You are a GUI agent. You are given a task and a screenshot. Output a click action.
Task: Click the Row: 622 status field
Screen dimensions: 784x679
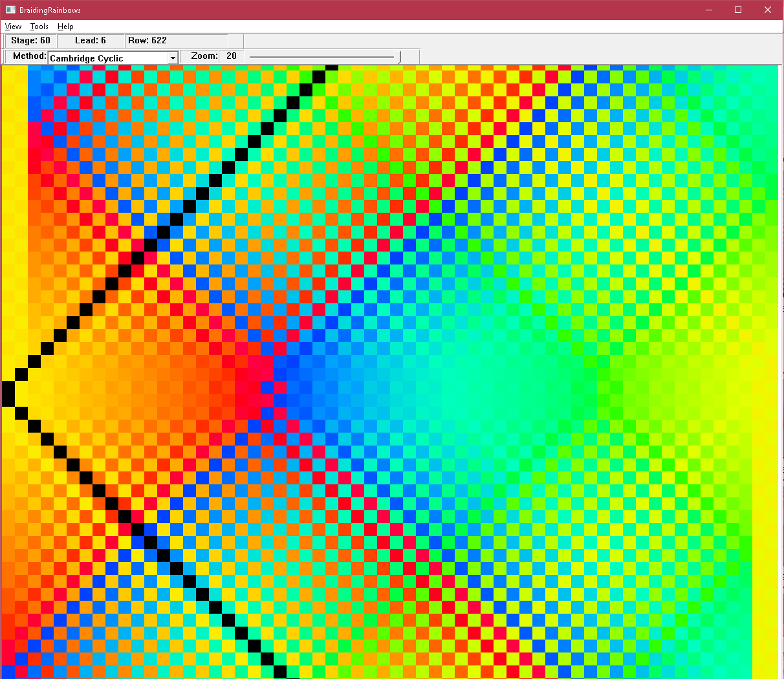coord(147,41)
